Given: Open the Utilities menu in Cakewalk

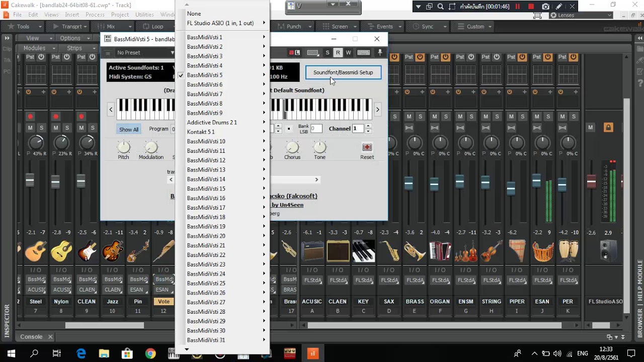Looking at the screenshot, I should click(x=144, y=15).
